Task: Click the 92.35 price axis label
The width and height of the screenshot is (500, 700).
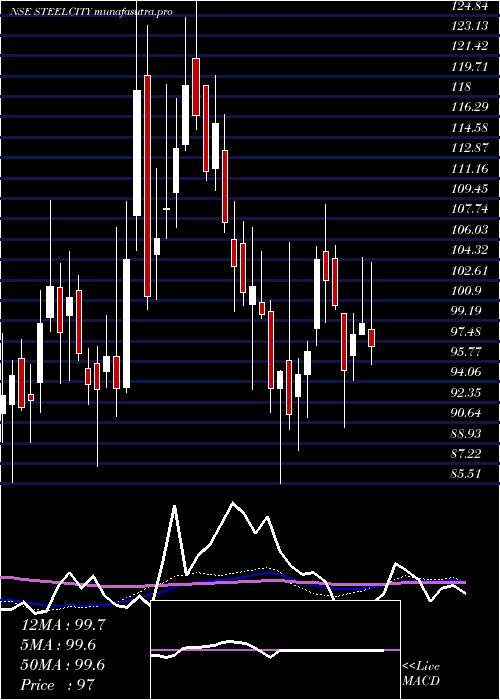Action: pos(467,392)
